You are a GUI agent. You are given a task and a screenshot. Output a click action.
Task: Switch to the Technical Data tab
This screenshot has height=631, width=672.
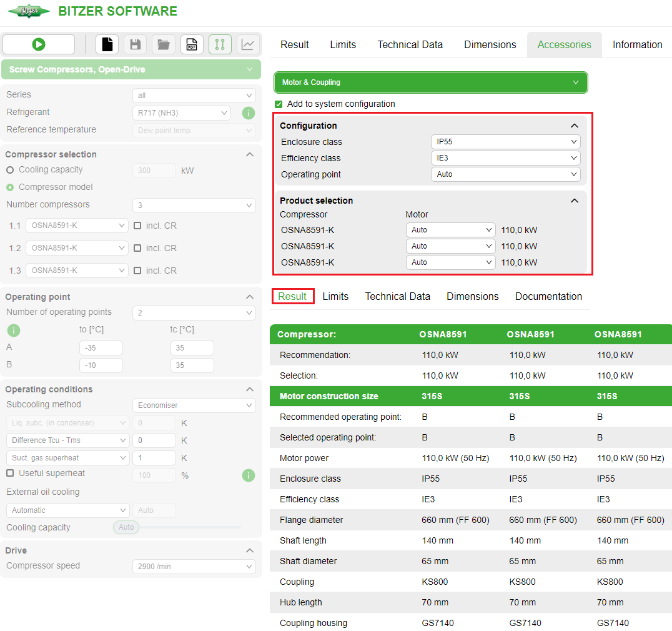(x=410, y=44)
